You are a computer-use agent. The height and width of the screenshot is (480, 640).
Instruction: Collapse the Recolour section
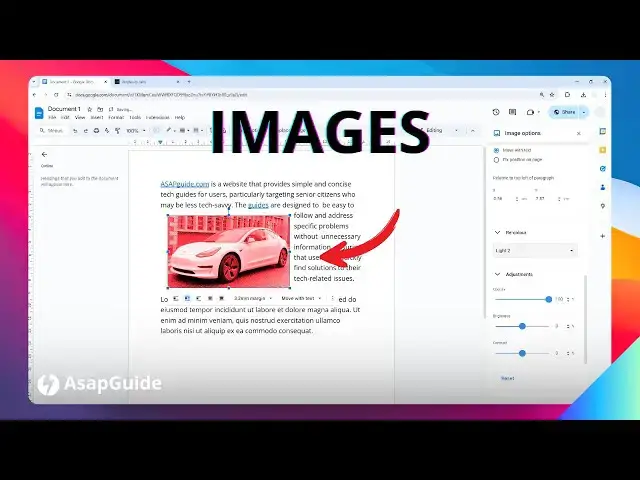coord(498,232)
